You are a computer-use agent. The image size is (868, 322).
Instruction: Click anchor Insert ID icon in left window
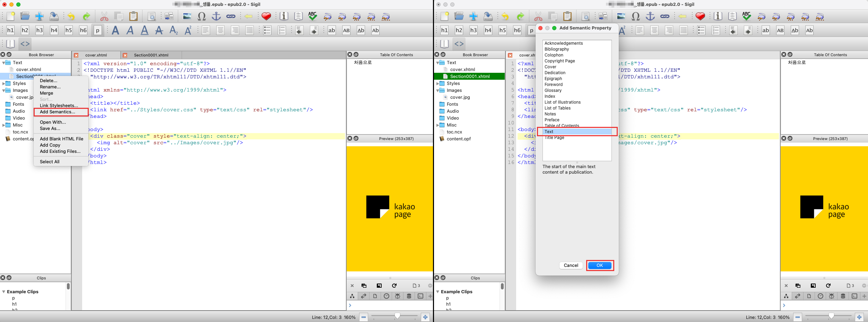point(216,16)
